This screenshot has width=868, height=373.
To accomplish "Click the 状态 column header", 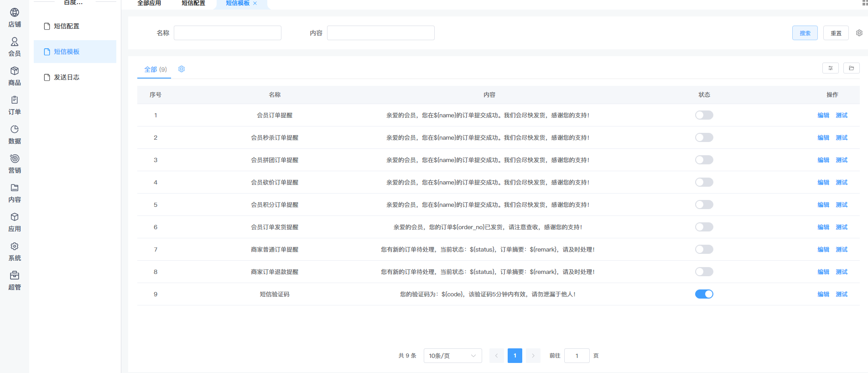I will pos(704,95).
